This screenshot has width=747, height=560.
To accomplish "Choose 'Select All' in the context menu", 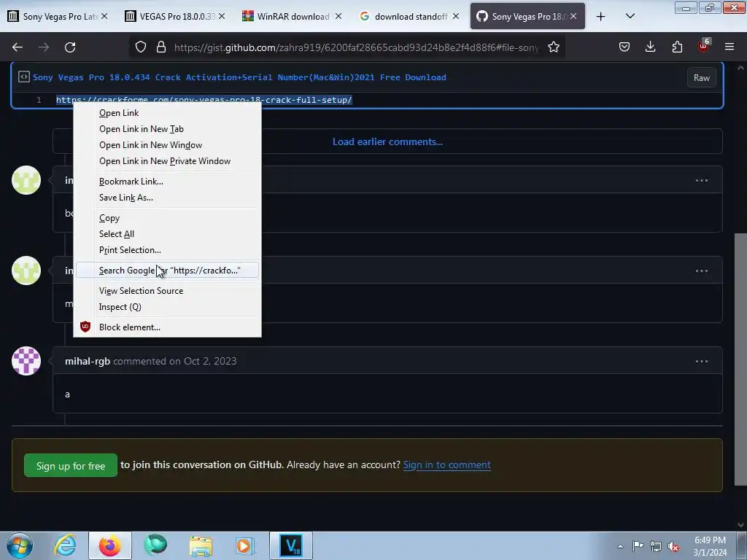I will click(x=167, y=234).
